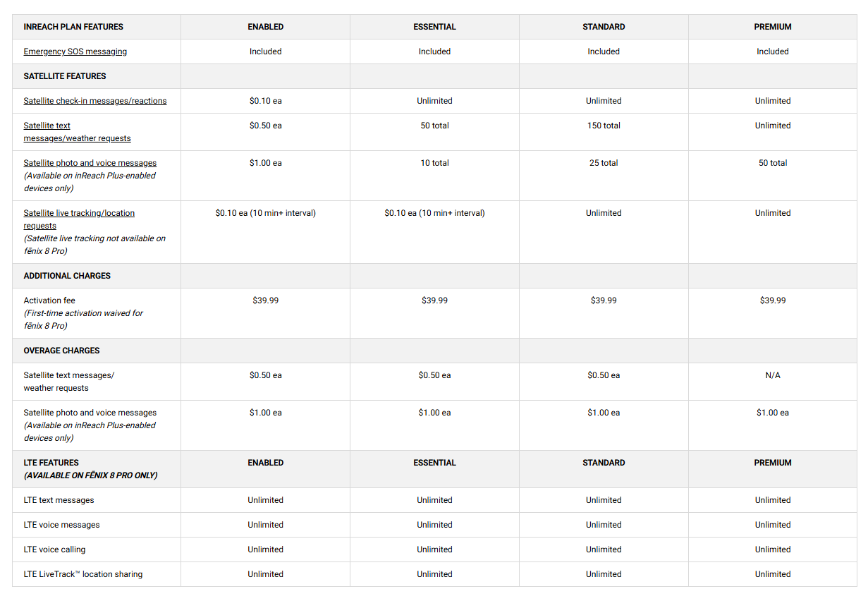Image resolution: width=868 pixels, height=601 pixels.
Task: Select the OVERAGE CHARGES section heading
Action: 62,351
